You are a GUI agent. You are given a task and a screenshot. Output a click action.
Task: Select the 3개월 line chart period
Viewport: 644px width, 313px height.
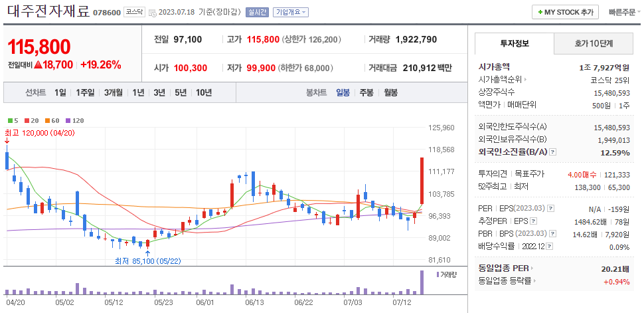pos(114,92)
